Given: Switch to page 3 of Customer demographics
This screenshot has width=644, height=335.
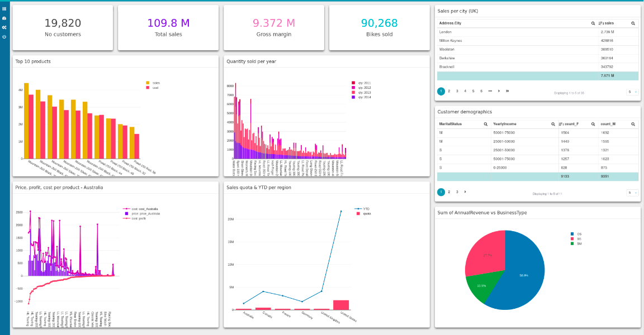Looking at the screenshot, I should (457, 192).
